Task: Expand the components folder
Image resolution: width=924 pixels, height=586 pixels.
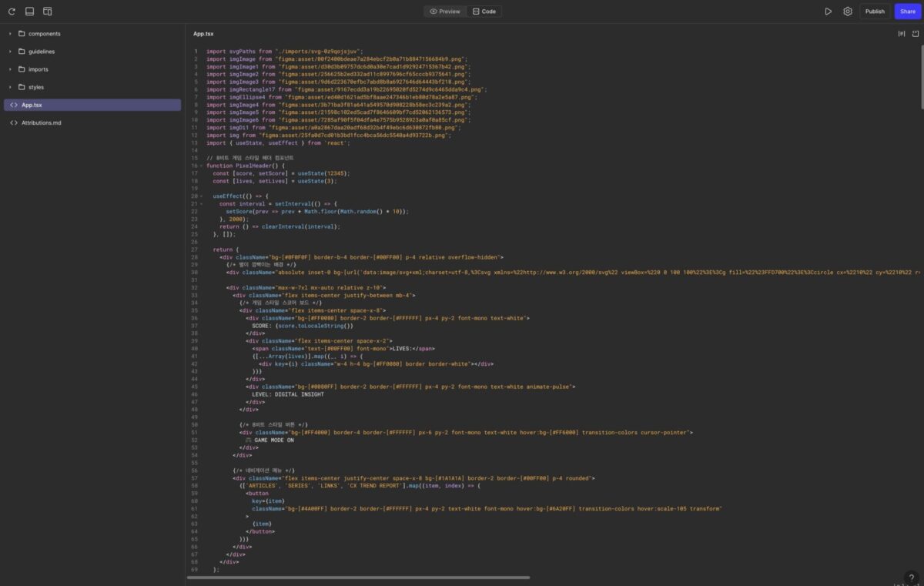Action: 44,34
